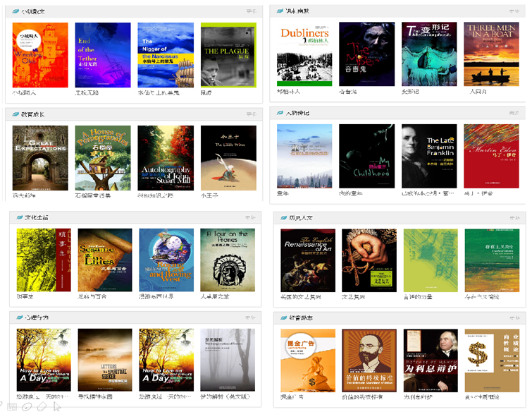
Task: Open Letters to a Spiritual Seeker cover
Action: [x=105, y=360]
